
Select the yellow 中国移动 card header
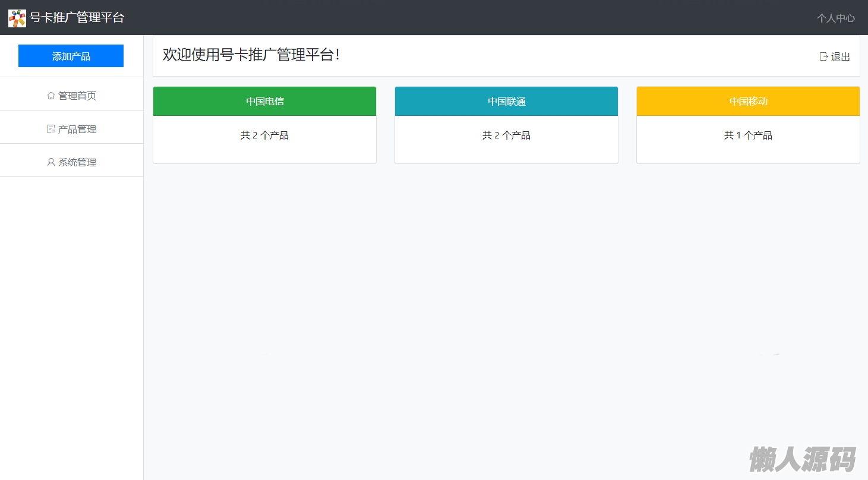tap(748, 102)
